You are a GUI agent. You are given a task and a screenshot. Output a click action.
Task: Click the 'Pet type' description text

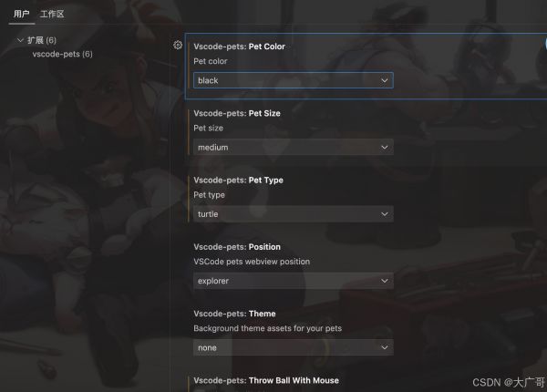coord(209,195)
